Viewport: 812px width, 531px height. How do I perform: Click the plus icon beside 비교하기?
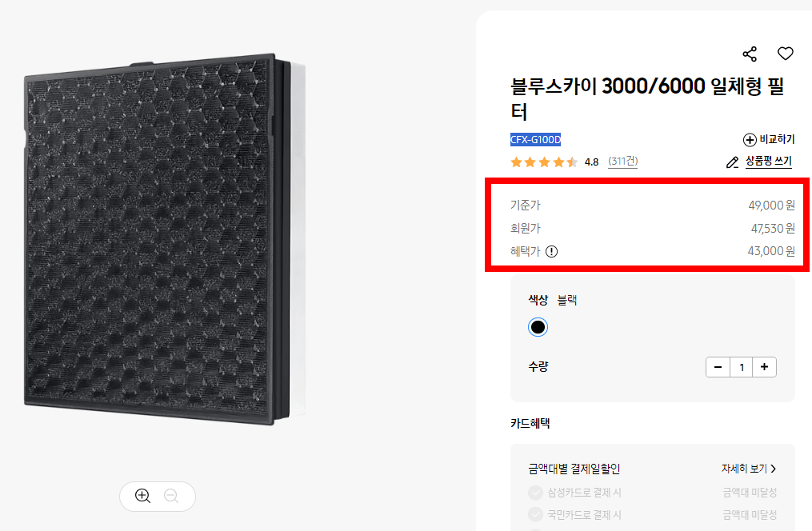tap(750, 139)
